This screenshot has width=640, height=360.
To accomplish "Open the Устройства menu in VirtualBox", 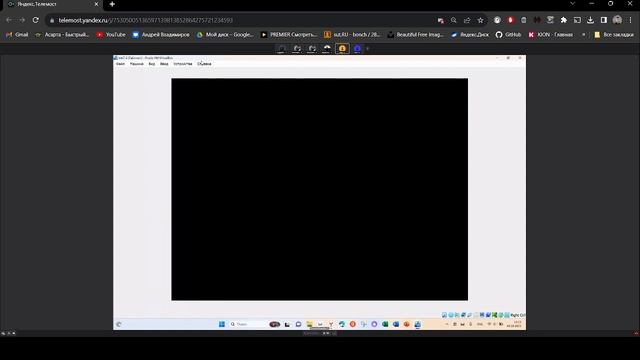I will tap(182, 64).
